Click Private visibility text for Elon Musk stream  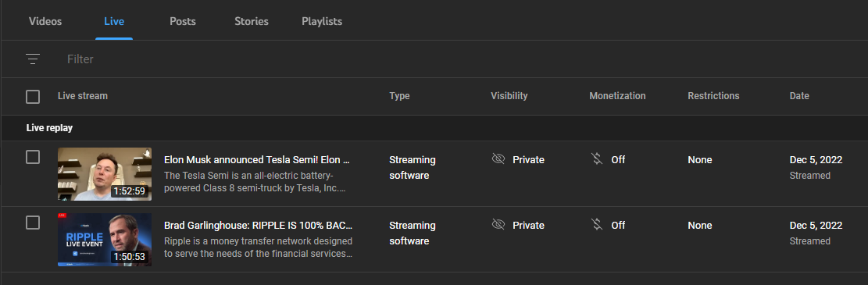coord(528,160)
